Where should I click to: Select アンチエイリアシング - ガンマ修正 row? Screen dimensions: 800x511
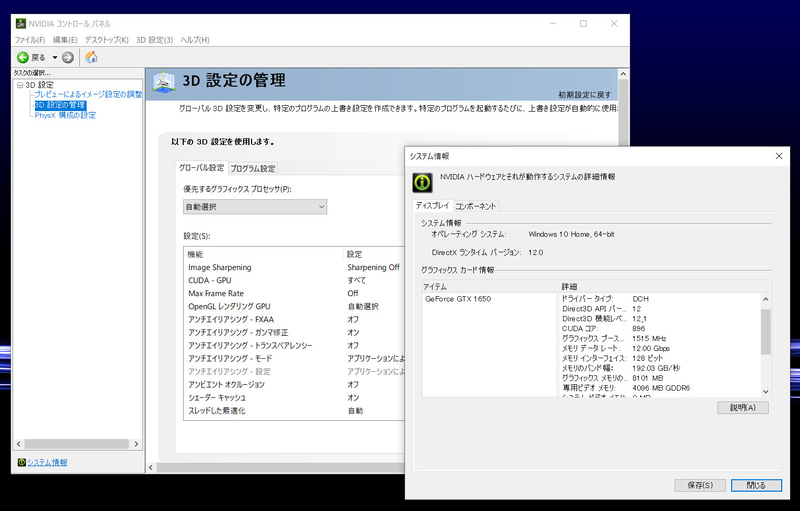(293, 333)
